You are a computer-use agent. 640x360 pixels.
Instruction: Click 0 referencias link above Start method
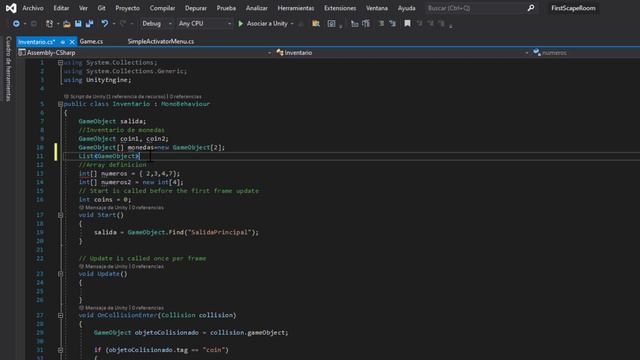tap(147, 208)
